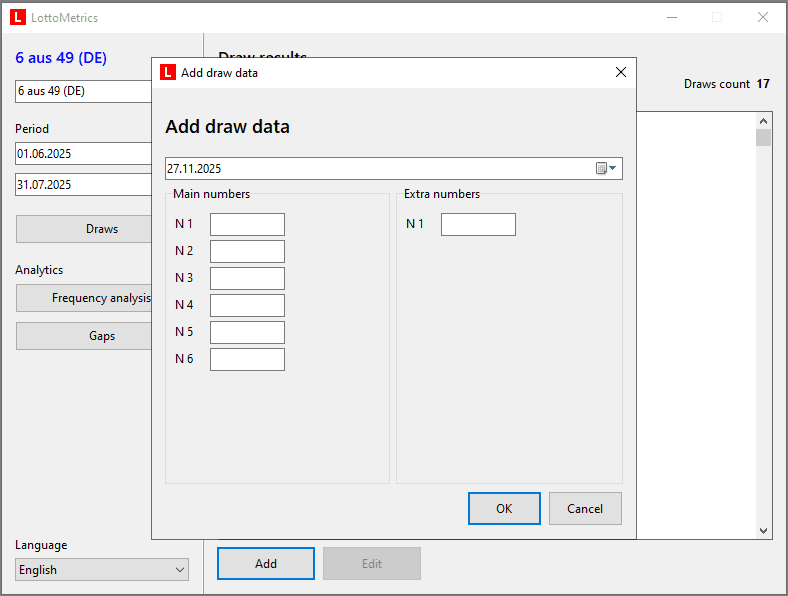Click the Add button in main window
This screenshot has width=788, height=596.
click(x=266, y=563)
